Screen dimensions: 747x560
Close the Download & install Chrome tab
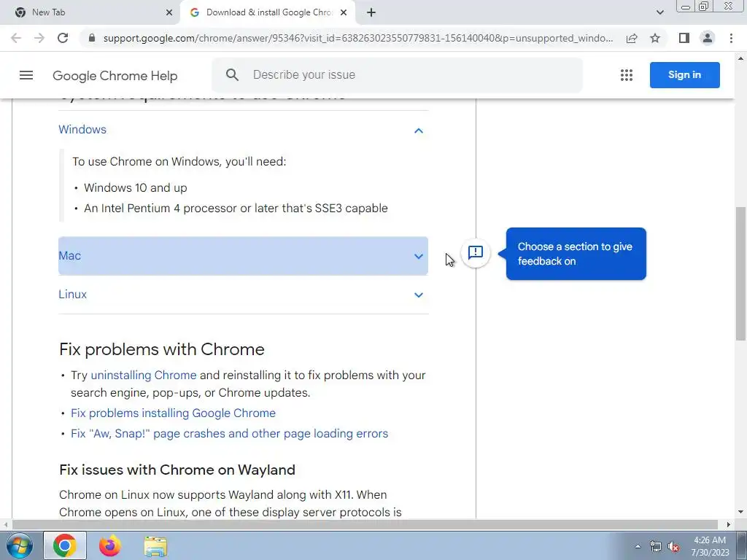click(x=344, y=12)
